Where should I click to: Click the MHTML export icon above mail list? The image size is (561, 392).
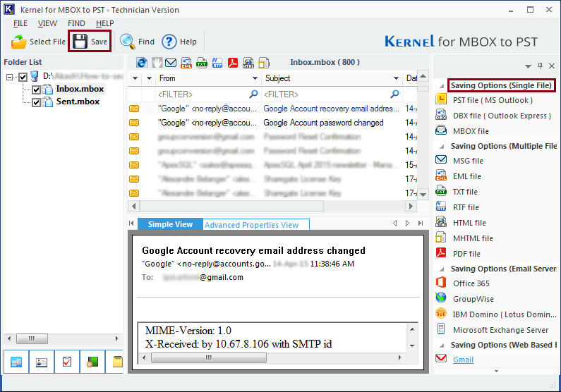click(264, 63)
